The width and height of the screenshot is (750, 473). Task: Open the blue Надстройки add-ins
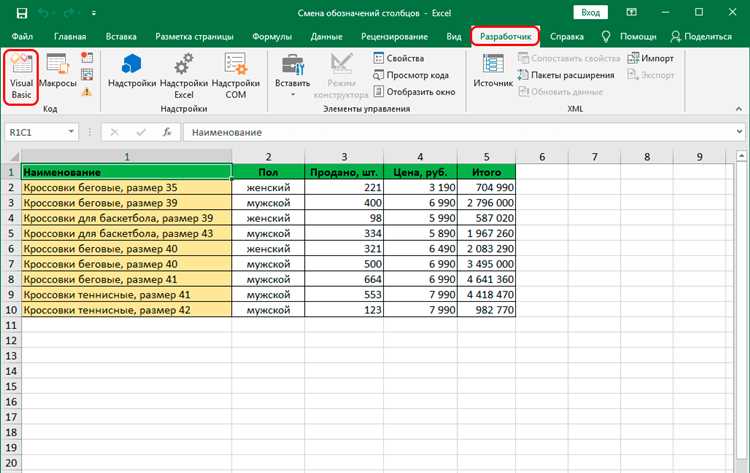pyautogui.click(x=132, y=71)
